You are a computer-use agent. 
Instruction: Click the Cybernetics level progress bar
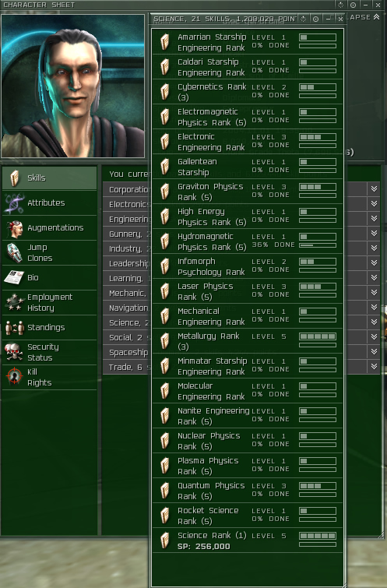pos(318,87)
